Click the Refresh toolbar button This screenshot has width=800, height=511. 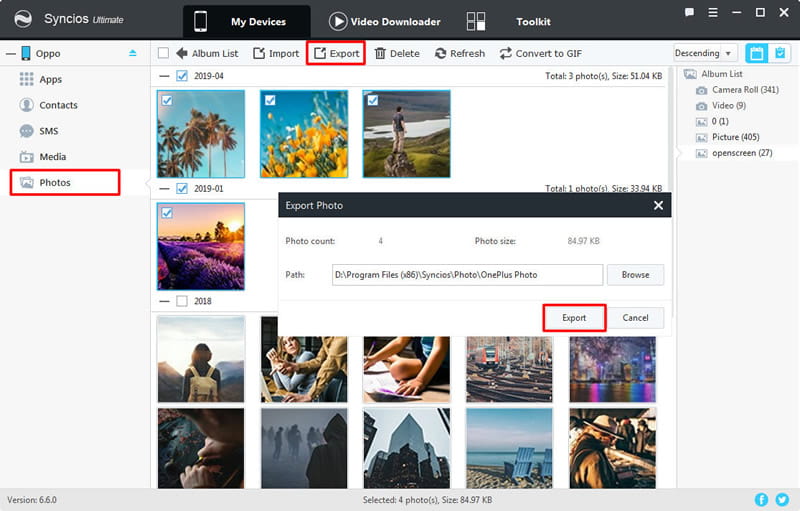coord(460,53)
